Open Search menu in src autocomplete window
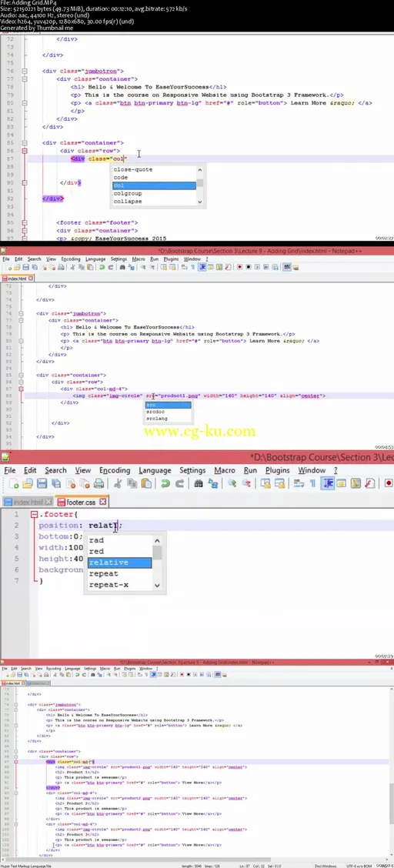The height and width of the screenshot is (868, 394). tap(35, 259)
